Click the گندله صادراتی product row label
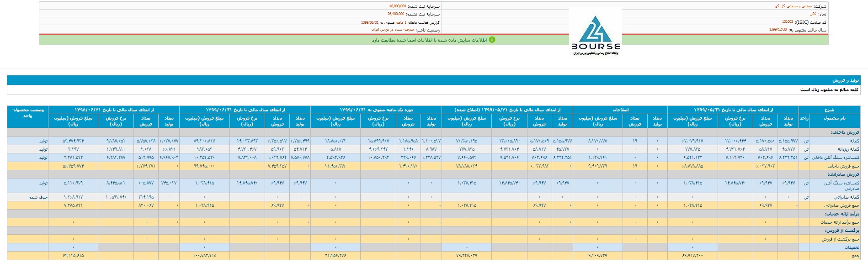The width and height of the screenshot is (868, 268). pos(847,197)
